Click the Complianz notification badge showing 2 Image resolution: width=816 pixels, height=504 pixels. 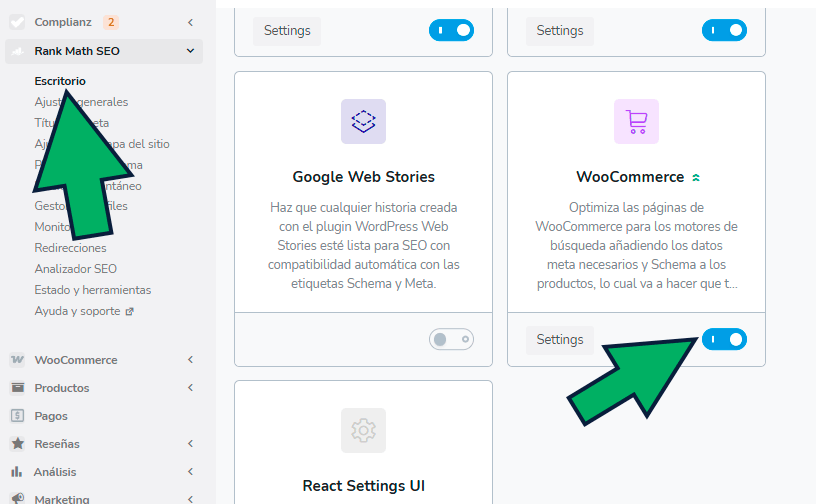pos(111,22)
